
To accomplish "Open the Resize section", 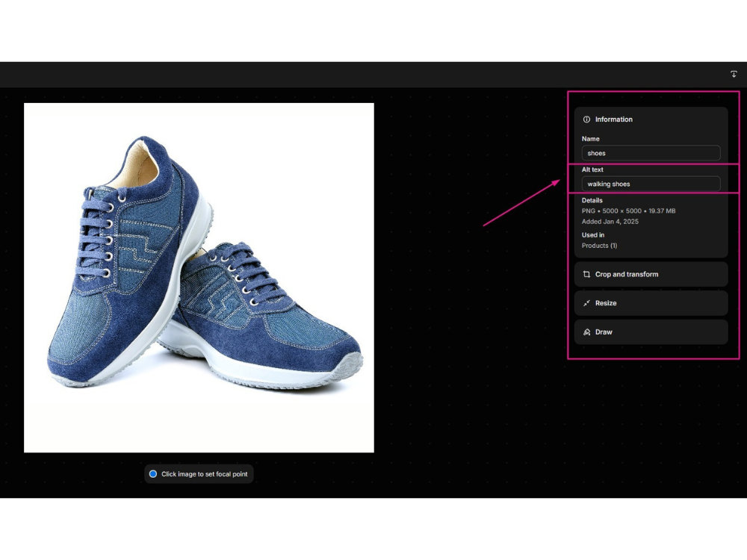I will (x=651, y=303).
